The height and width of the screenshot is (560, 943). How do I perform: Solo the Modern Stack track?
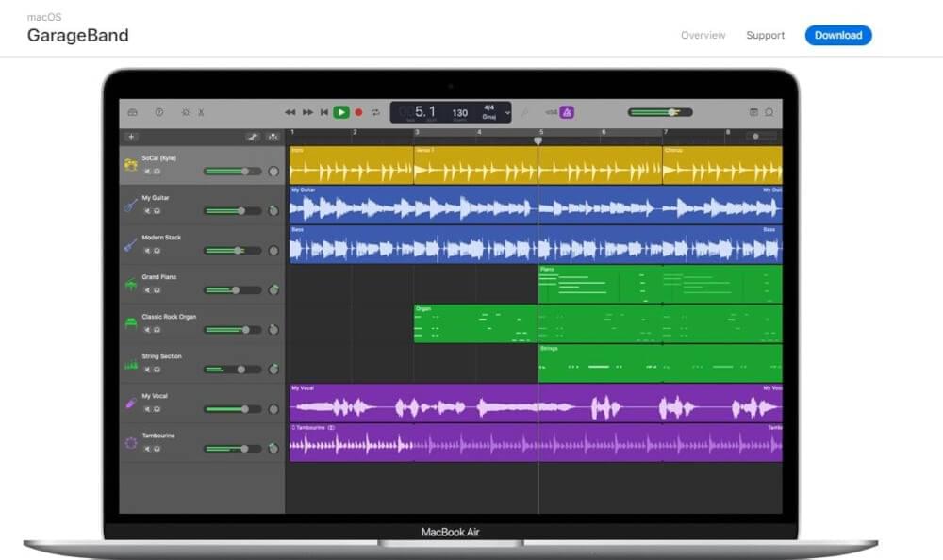click(x=157, y=251)
